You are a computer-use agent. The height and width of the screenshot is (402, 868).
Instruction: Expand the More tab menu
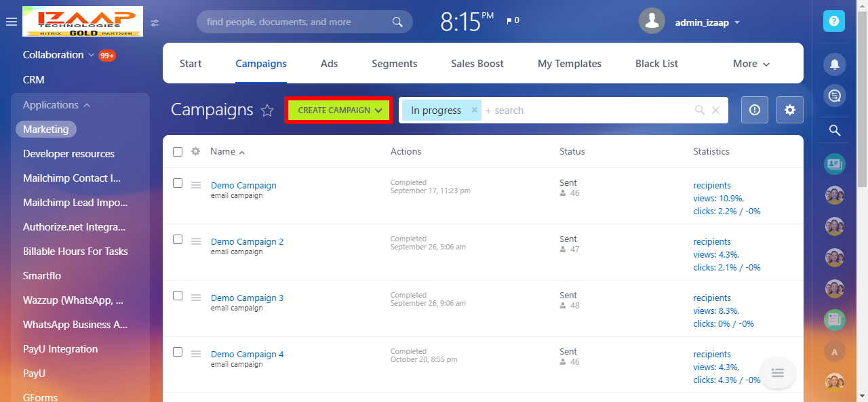click(x=751, y=64)
